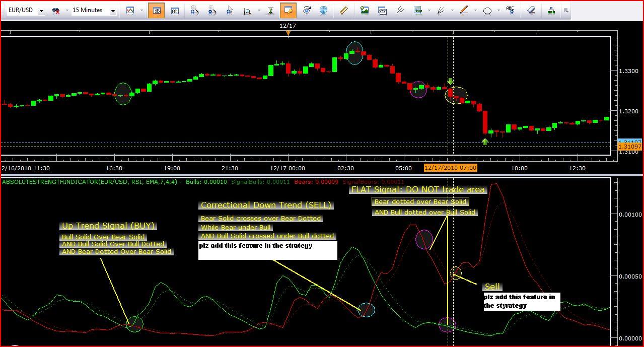Click the green hierarchy tree icon
The image size is (644, 347).
coord(551,10)
